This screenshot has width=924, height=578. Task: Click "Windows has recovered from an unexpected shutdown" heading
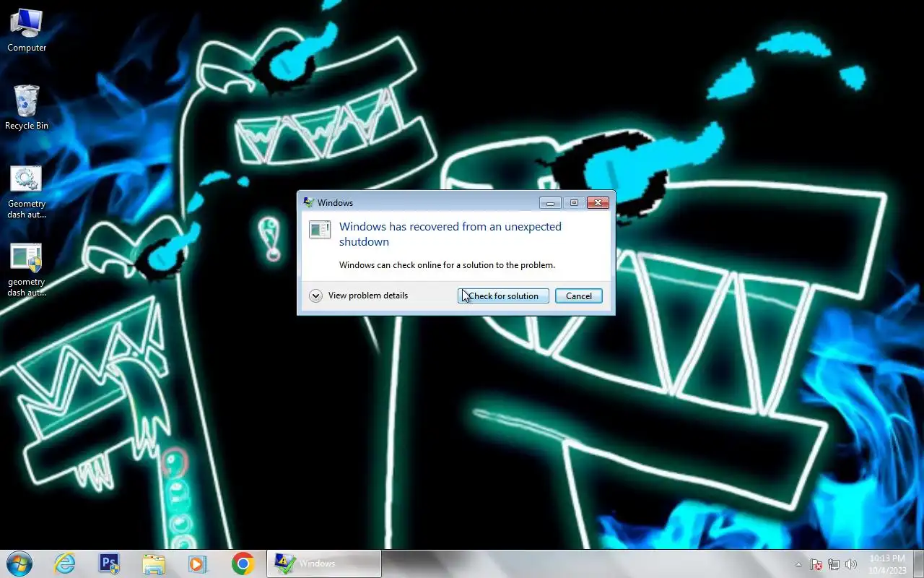[450, 234]
